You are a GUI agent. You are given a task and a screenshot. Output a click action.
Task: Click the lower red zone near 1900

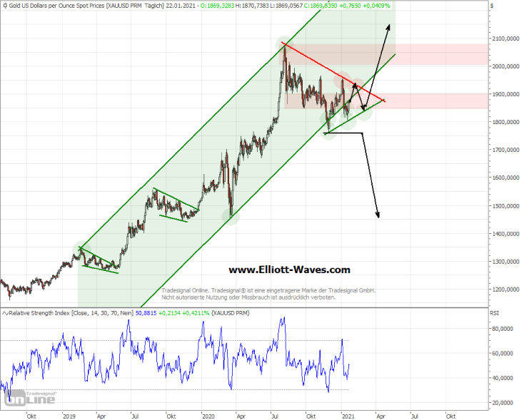click(x=443, y=101)
